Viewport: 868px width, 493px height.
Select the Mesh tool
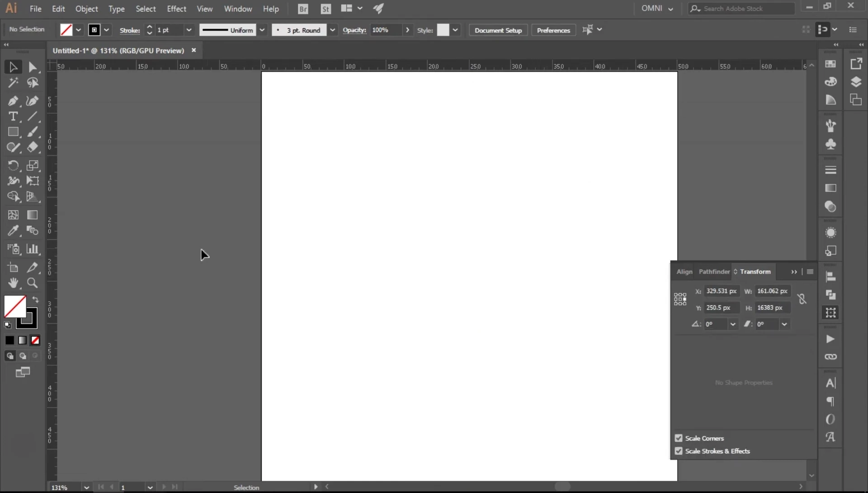click(13, 215)
